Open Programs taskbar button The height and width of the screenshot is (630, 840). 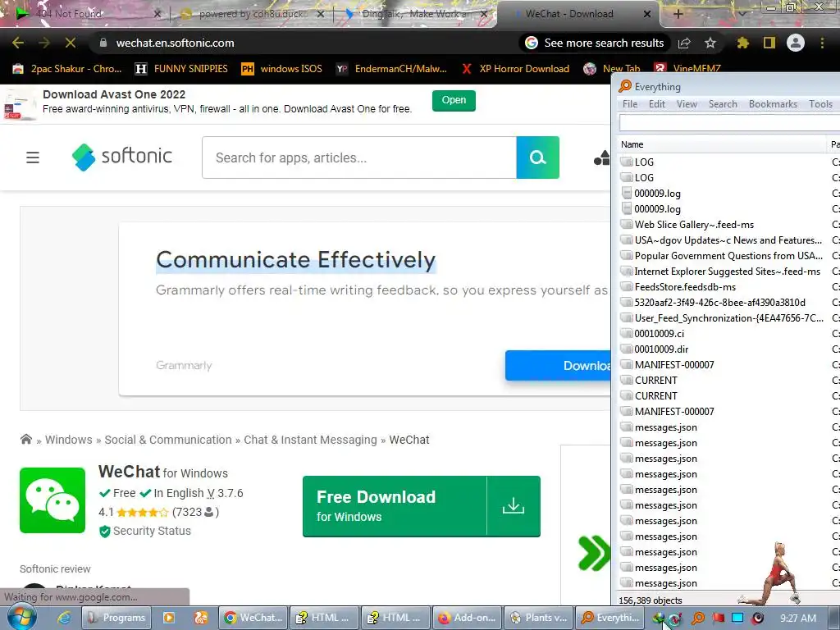[117, 618]
